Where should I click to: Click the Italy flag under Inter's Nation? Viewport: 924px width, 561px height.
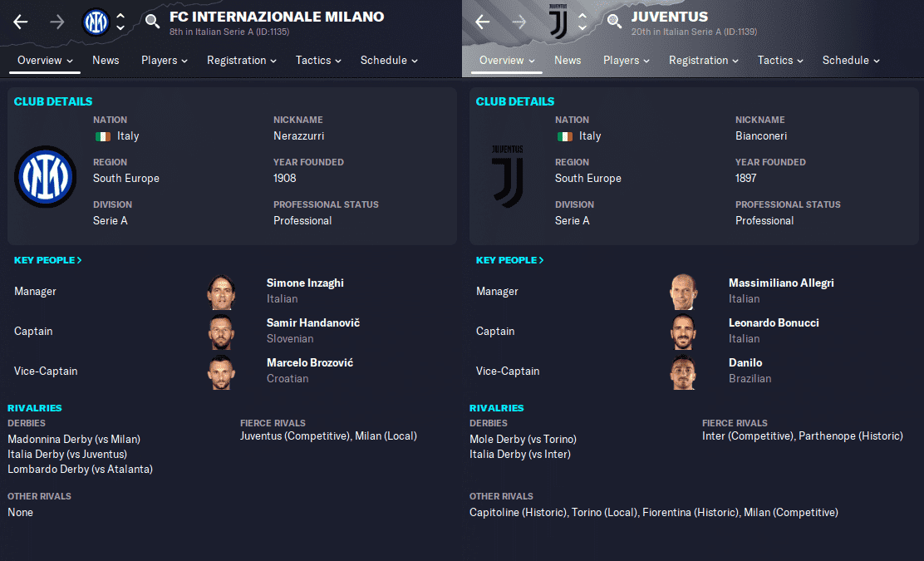tap(103, 136)
